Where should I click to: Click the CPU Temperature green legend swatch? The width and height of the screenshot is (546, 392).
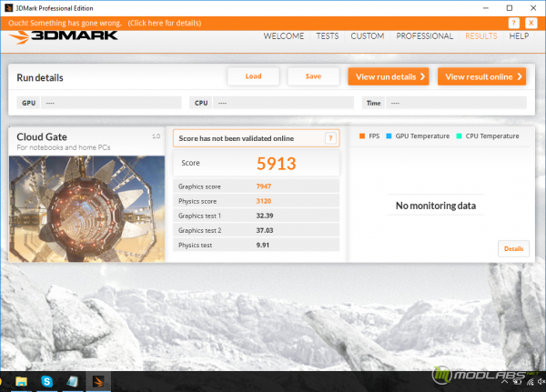pyautogui.click(x=459, y=136)
